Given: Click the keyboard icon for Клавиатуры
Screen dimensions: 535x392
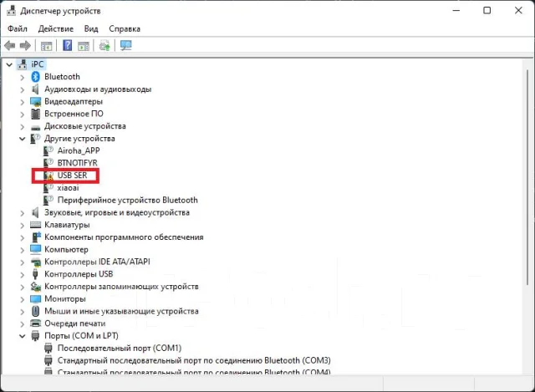Looking at the screenshot, I should [x=35, y=225].
